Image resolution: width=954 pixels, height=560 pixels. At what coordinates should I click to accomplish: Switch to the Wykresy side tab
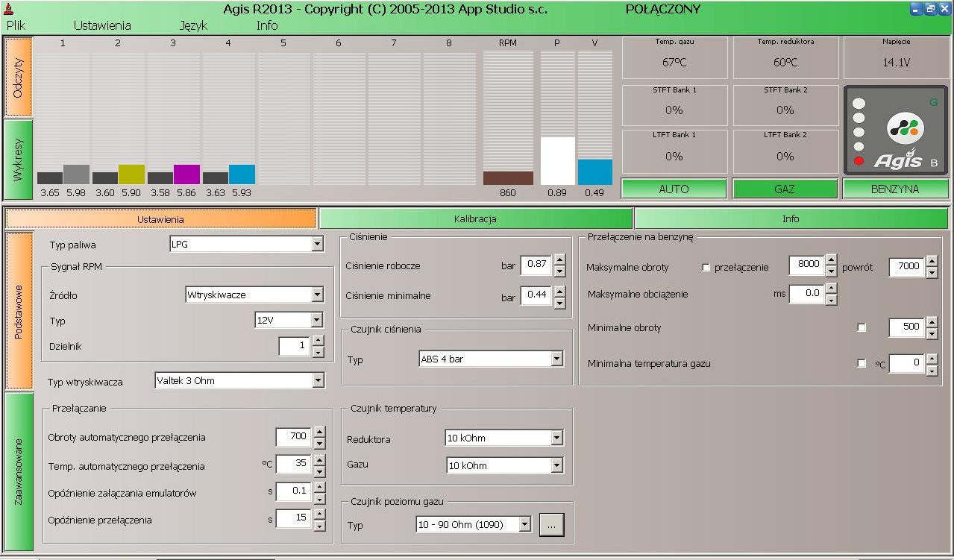[x=19, y=159]
